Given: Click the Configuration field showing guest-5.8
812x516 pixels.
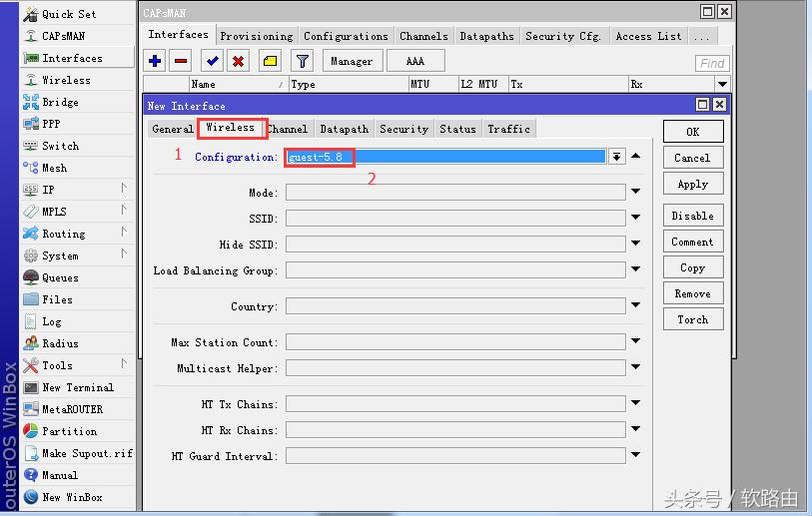Looking at the screenshot, I should 445,157.
